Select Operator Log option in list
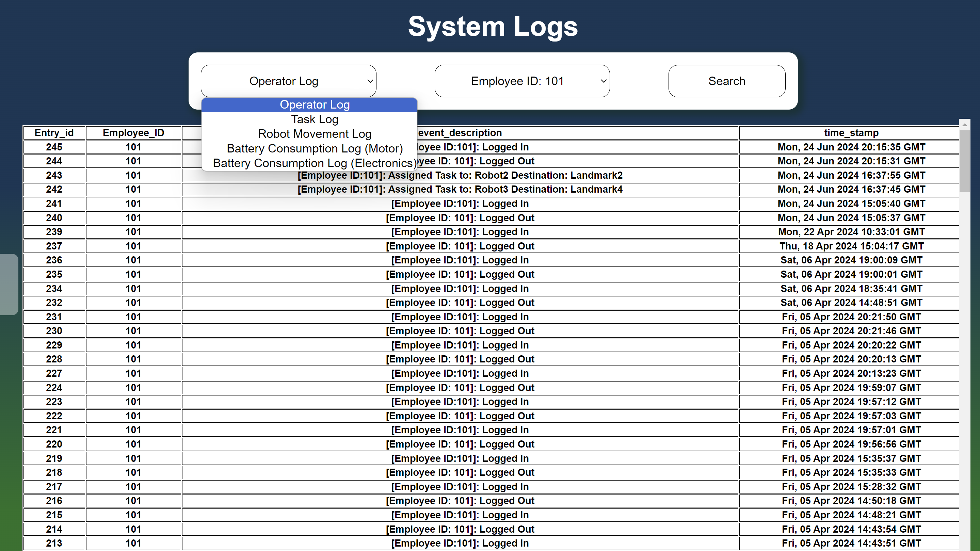The height and width of the screenshot is (551, 980). click(309, 104)
